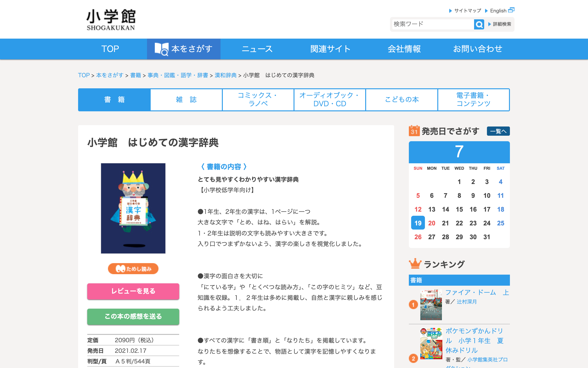Open ファイア・ドーム 上 title link
This screenshot has width=588, height=368.
[477, 292]
